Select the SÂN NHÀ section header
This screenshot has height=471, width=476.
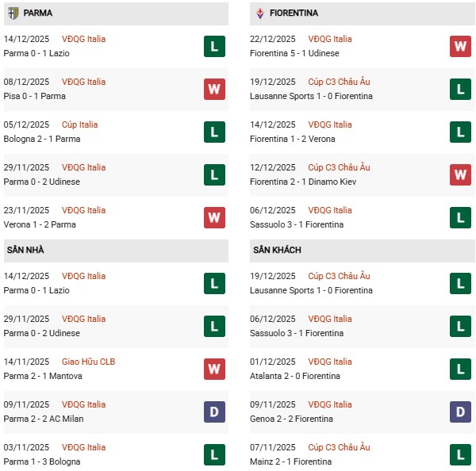(x=25, y=251)
